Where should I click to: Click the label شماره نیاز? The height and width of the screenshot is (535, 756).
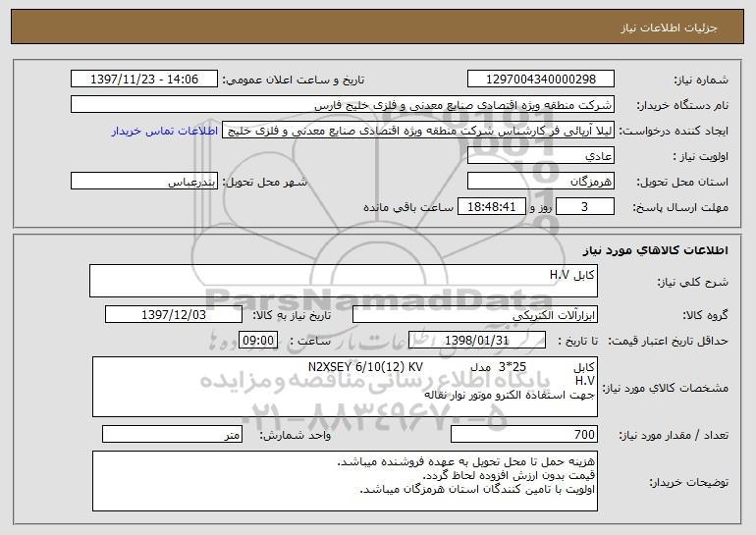point(701,80)
